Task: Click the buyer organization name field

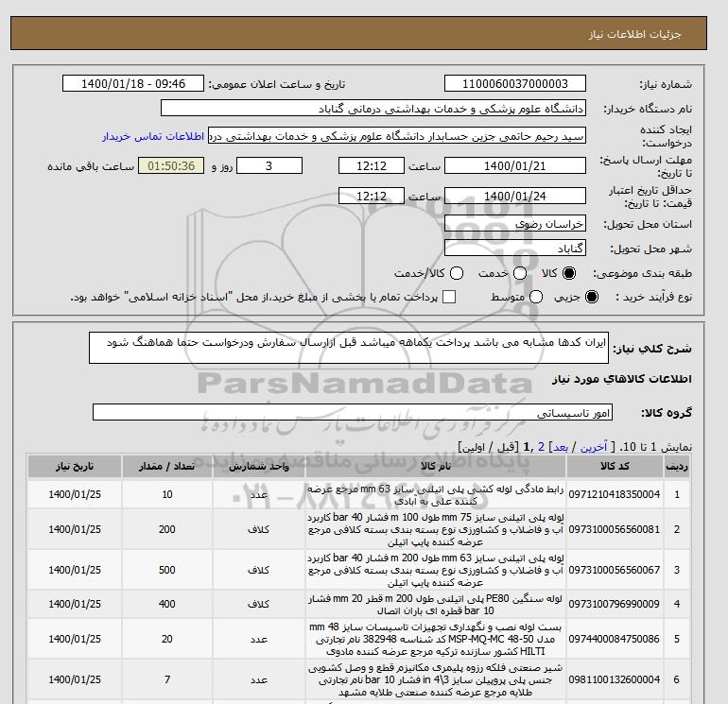Action: (373, 108)
